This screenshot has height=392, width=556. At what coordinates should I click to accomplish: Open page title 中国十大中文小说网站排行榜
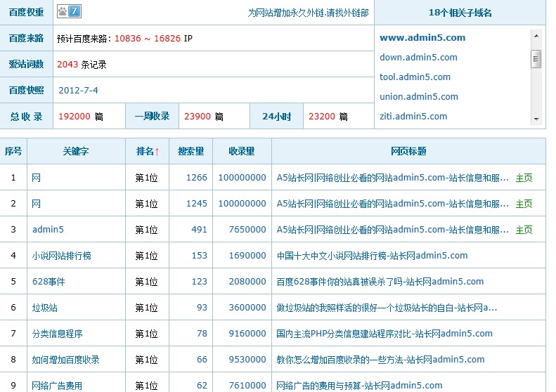pyautogui.click(x=372, y=256)
